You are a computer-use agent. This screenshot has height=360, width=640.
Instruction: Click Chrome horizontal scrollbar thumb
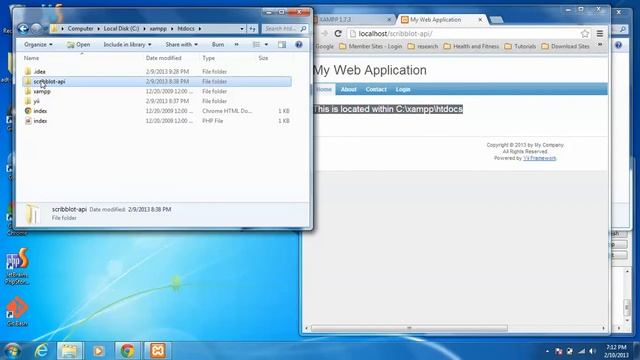(x=409, y=328)
